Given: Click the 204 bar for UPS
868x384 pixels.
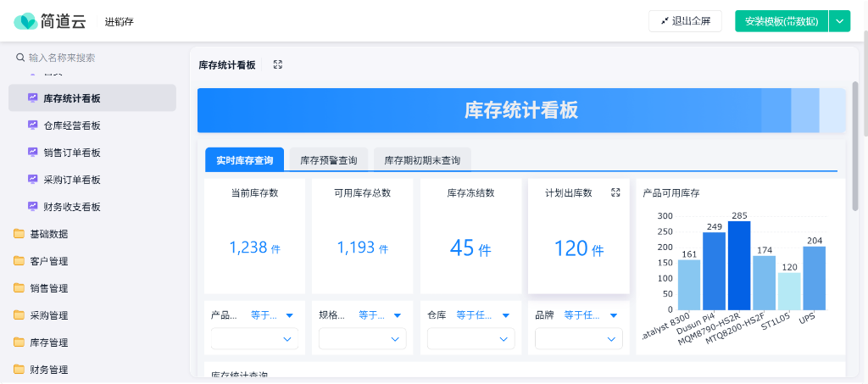Looking at the screenshot, I should (x=815, y=278).
